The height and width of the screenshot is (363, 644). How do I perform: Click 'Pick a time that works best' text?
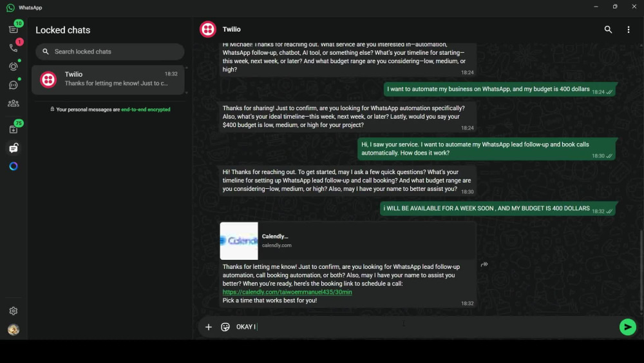269,300
